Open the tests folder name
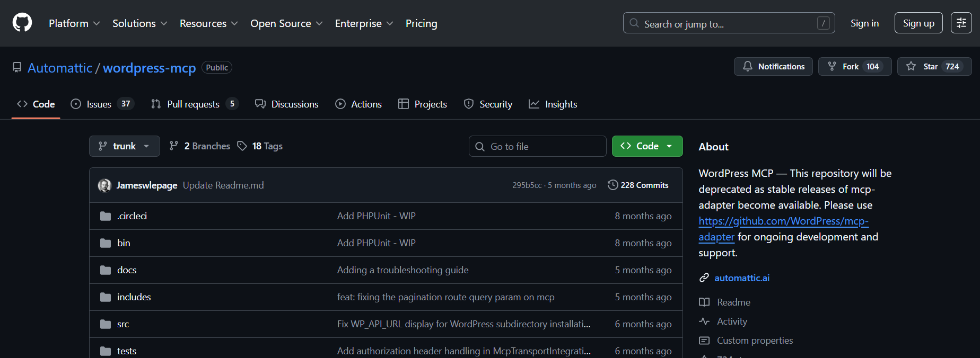 point(127,351)
